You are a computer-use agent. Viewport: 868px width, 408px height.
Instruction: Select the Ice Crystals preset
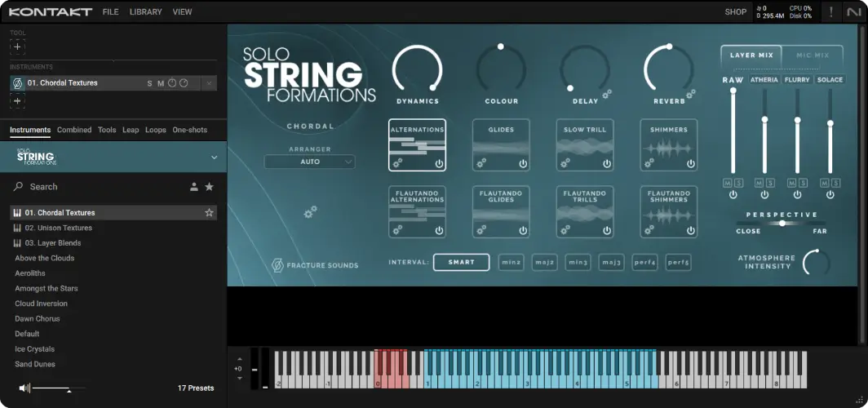[35, 349]
